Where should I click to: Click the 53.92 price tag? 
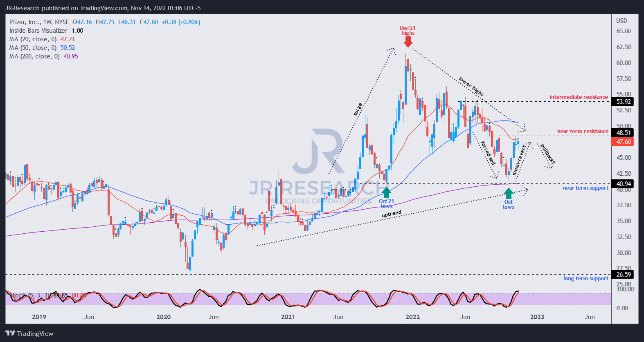tap(624, 102)
